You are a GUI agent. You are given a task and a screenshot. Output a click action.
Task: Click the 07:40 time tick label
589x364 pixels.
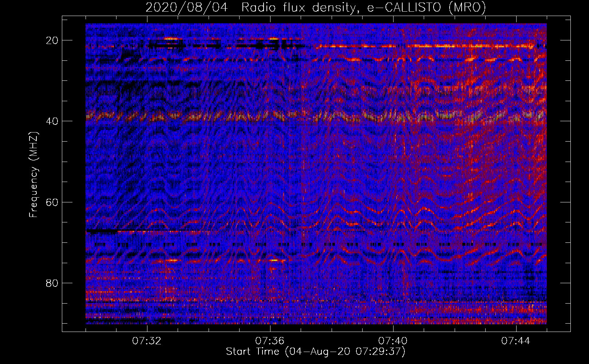[x=393, y=341]
